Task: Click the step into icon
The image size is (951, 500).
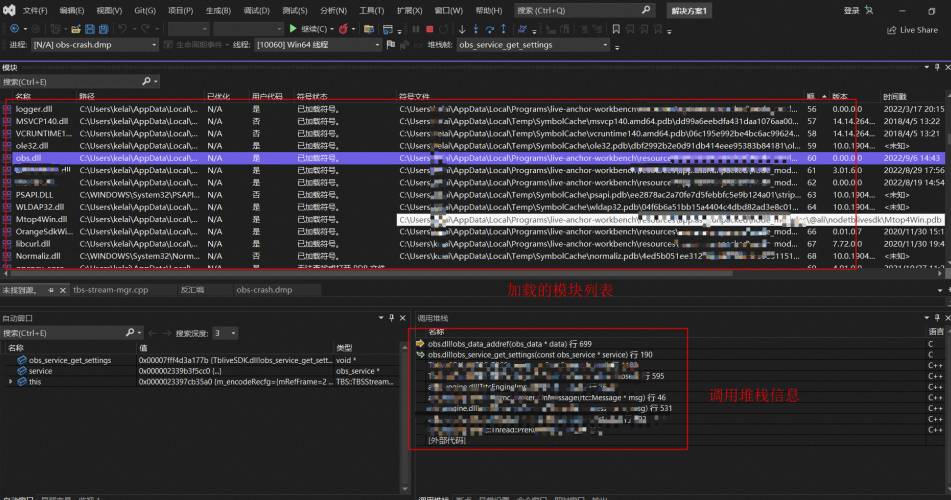Action: tap(476, 29)
